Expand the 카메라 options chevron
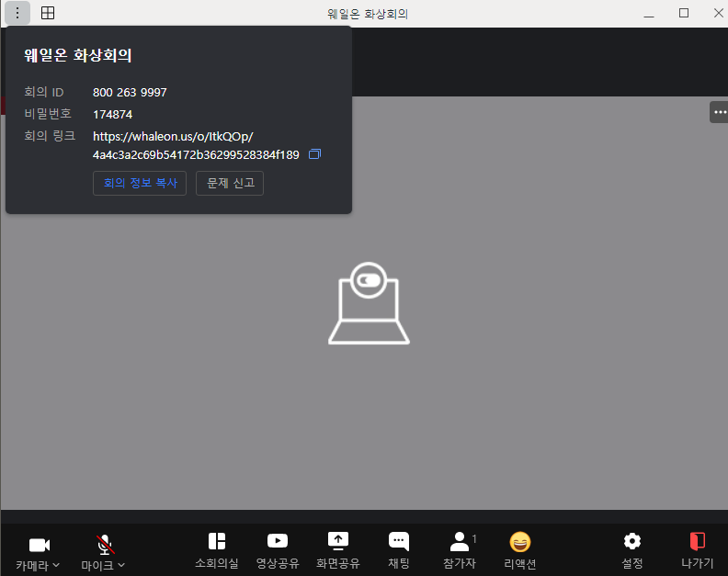The height and width of the screenshot is (576, 728). click(56, 565)
